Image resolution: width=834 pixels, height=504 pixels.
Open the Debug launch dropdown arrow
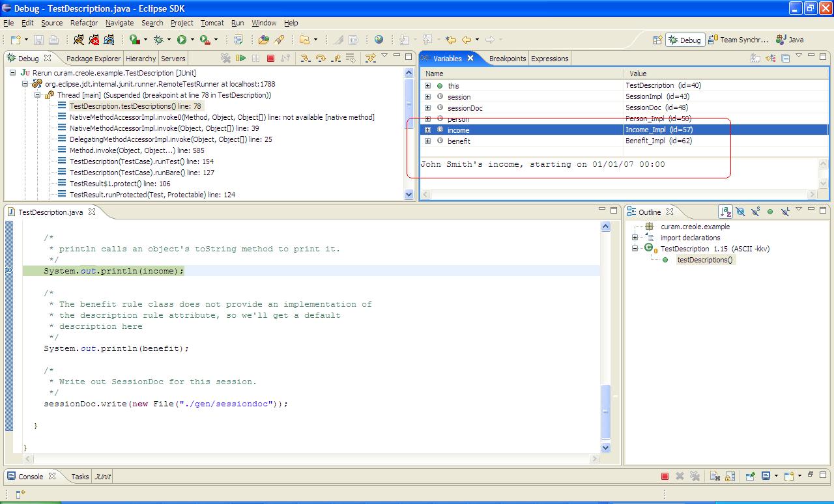coord(169,40)
